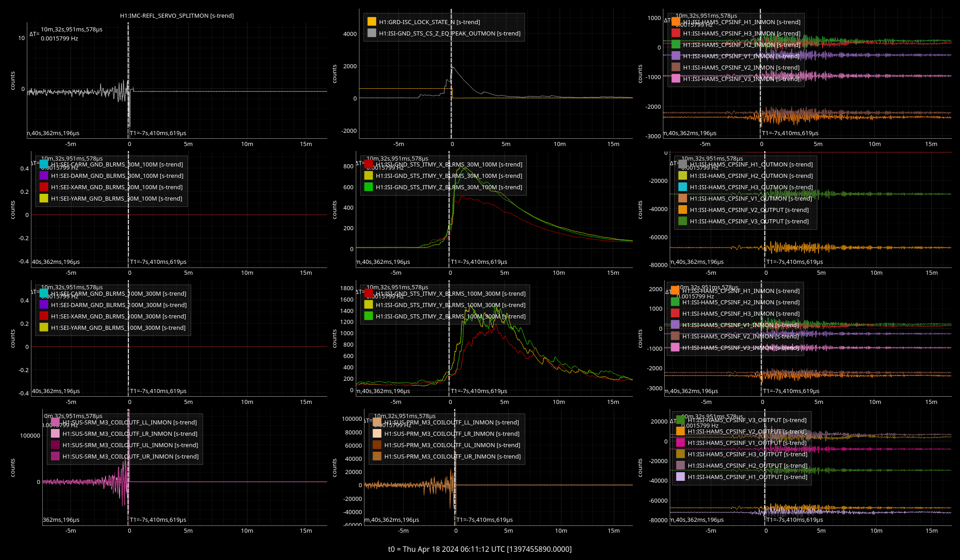The width and height of the screenshot is (960, 560).
Task: Toggle the SEI-CARM_GND_BLRMS_100M_300M legend entry
Action: pyautogui.click(x=113, y=293)
